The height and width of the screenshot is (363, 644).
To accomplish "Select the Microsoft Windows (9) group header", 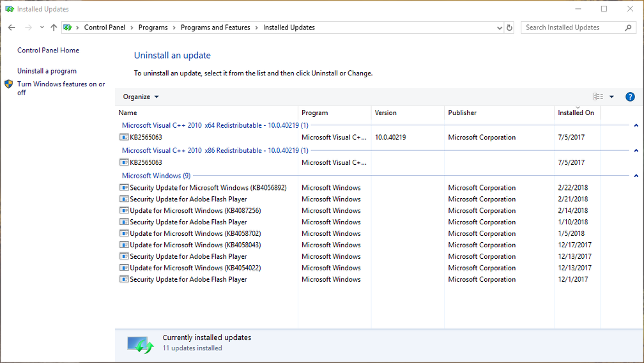I will coord(156,176).
